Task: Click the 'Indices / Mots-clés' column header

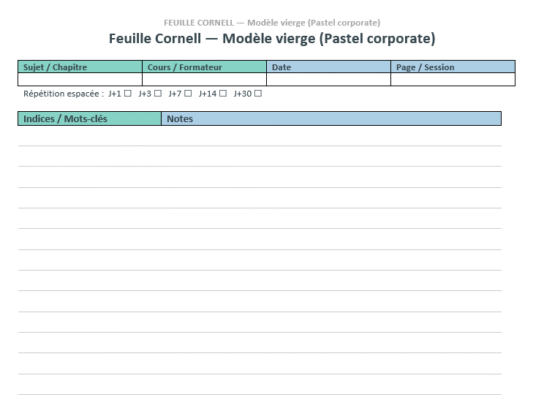Action: tap(90, 119)
